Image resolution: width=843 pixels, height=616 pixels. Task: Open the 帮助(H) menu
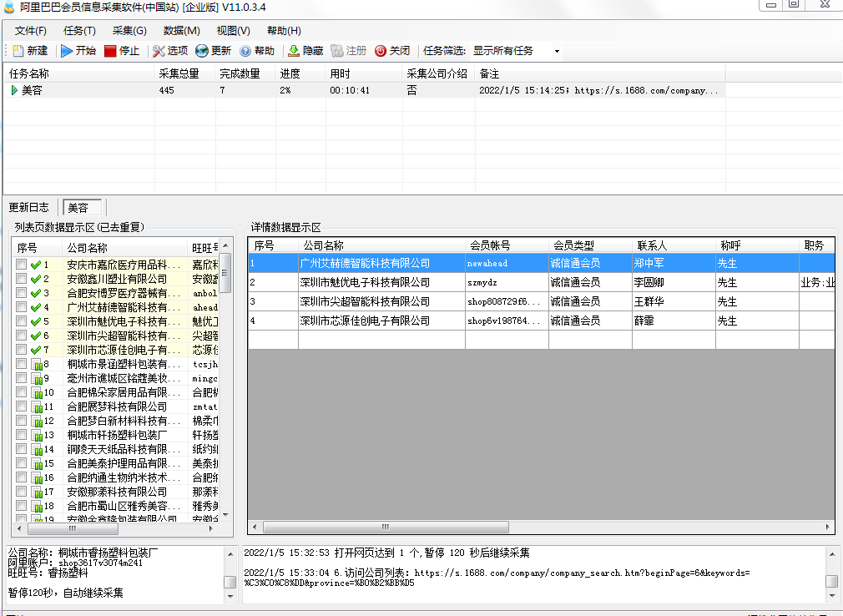(283, 31)
